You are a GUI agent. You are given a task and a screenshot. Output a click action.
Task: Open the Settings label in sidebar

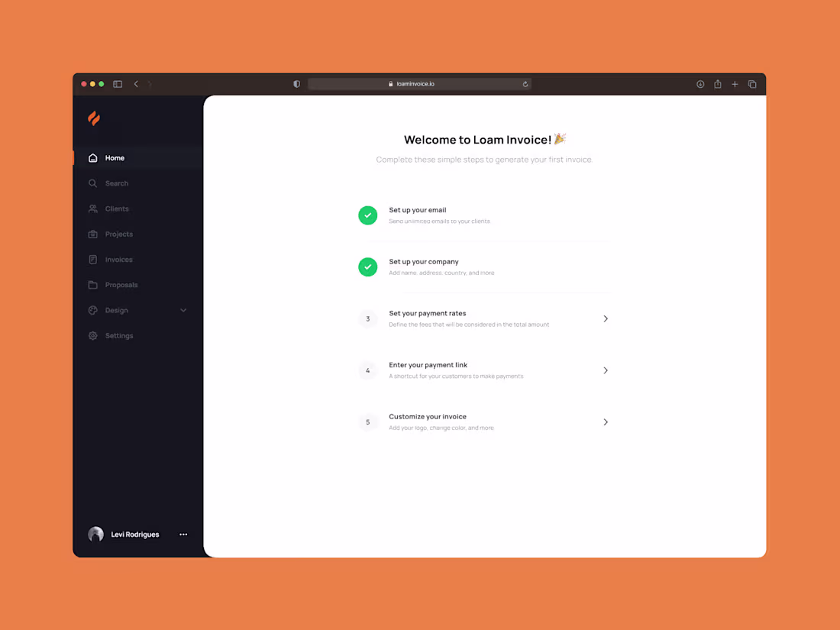[119, 336]
